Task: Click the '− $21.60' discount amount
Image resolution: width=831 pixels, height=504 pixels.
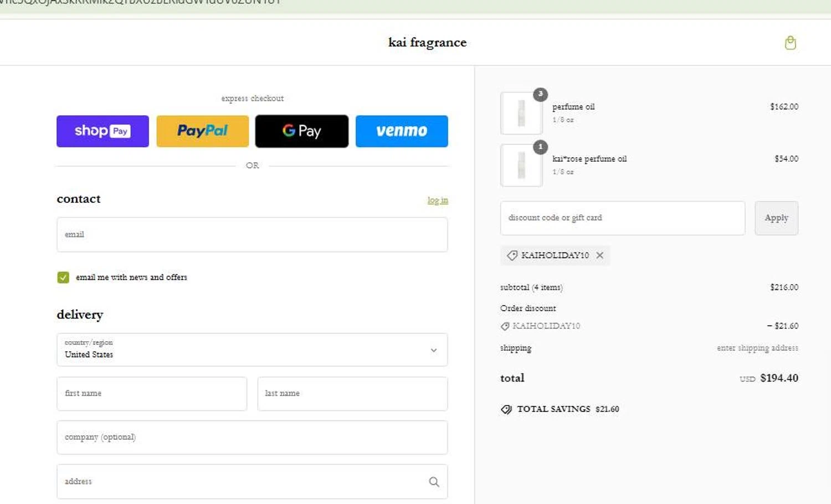Action: point(782,326)
